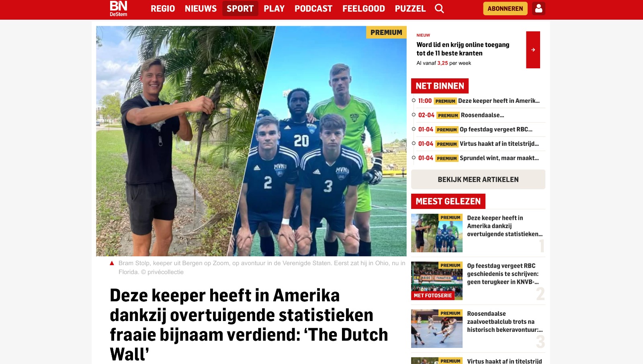Open the user account profile icon

[539, 8]
